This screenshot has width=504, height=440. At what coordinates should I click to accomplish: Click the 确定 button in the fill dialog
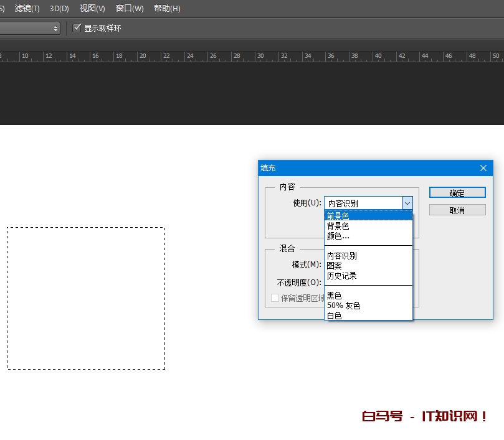click(x=457, y=193)
